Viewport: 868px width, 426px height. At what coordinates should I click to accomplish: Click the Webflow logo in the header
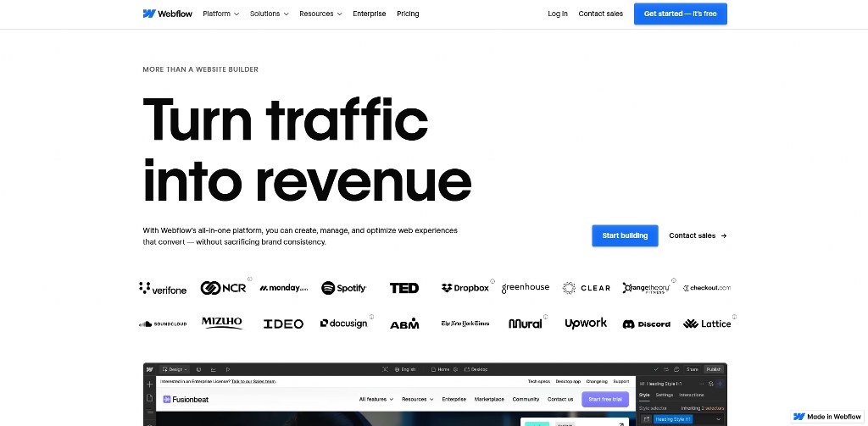pos(167,14)
